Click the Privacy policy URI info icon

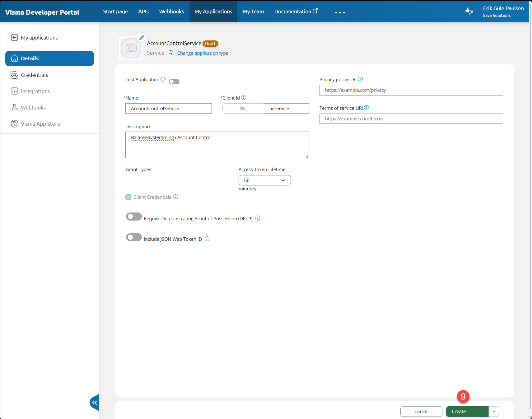coord(360,79)
